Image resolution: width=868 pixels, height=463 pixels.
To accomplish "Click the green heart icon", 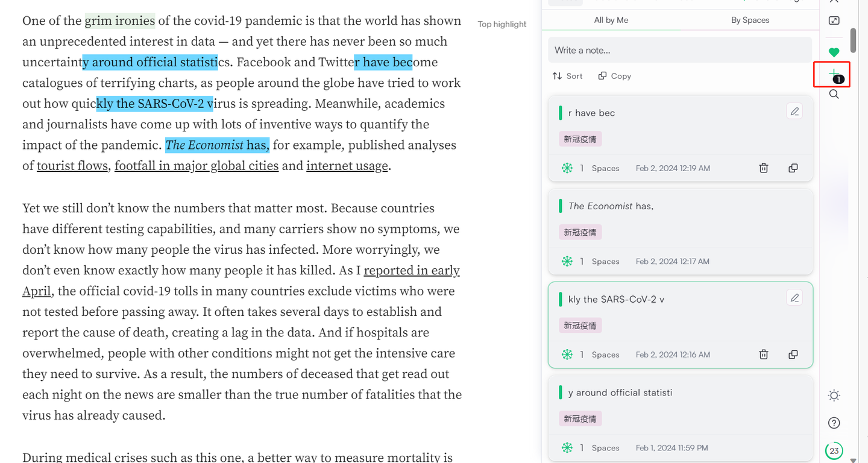I will coord(834,52).
